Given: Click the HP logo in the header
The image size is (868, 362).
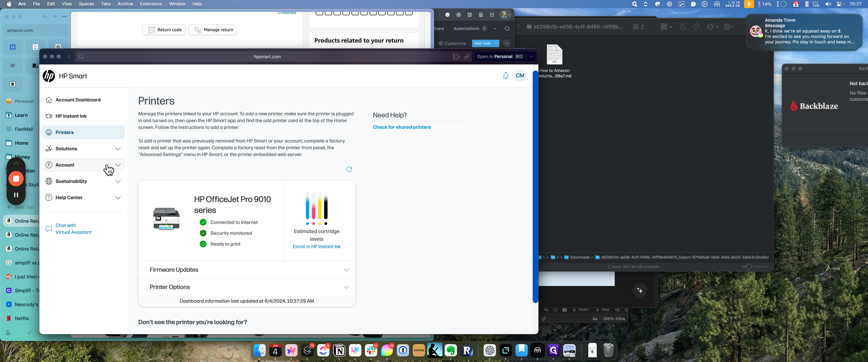Looking at the screenshot, I should (49, 76).
